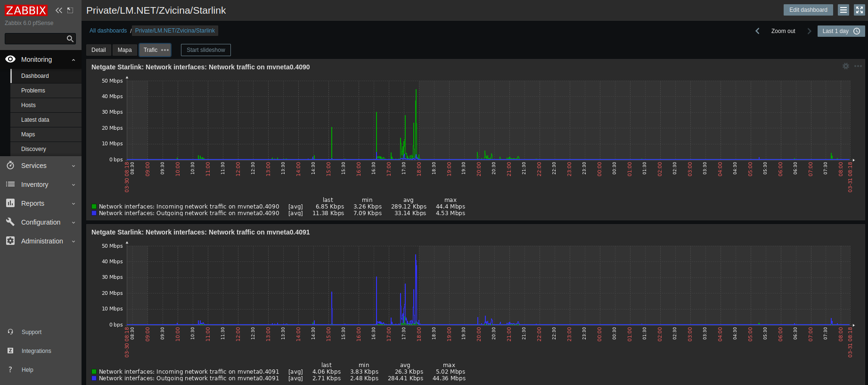Open the Integrations link
Screen dimensions: 868x385
tap(36, 351)
